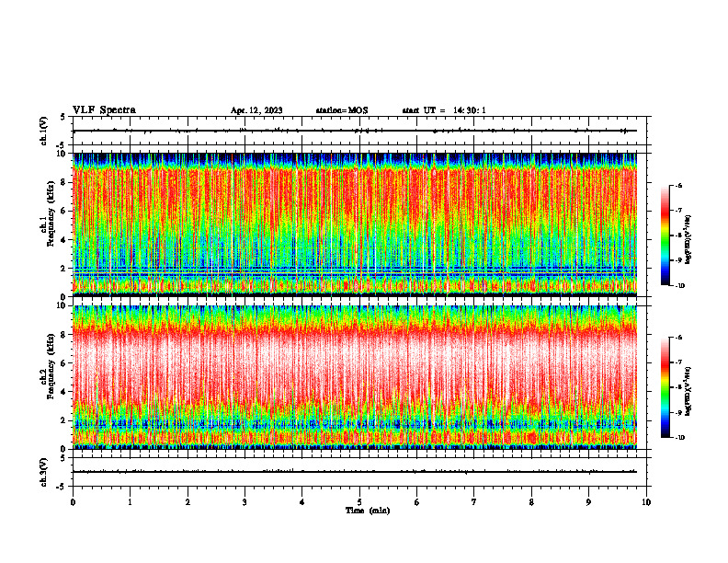
Task: Click the ch.1 colorbar 'log(PSD)' label
Action: pos(688,239)
